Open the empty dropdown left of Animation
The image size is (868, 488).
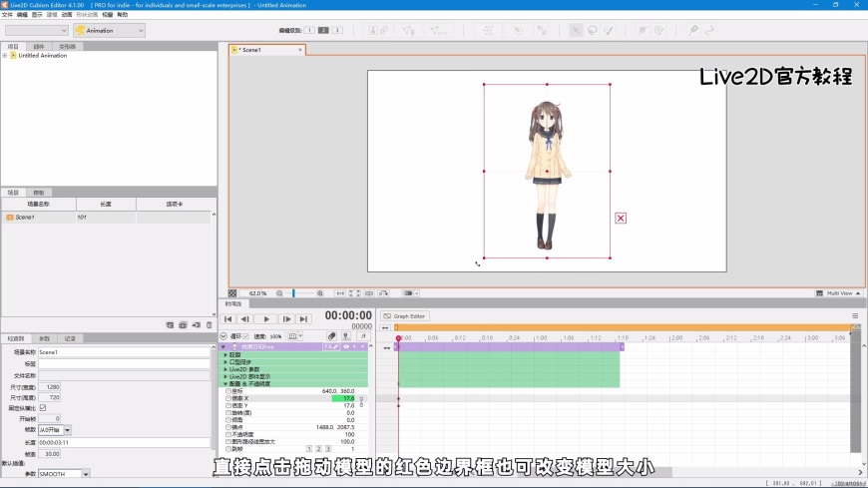[x=37, y=31]
